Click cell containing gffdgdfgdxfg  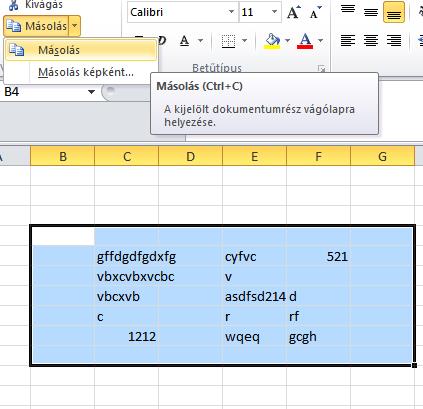coord(127,256)
